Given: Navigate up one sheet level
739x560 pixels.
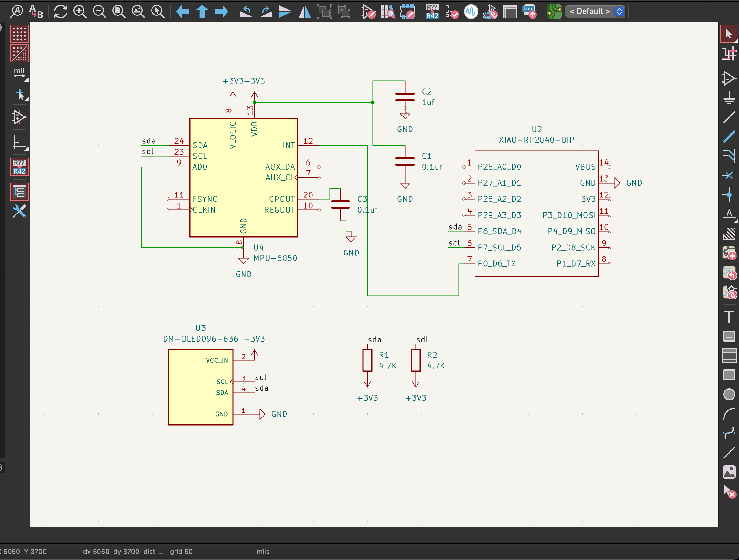Looking at the screenshot, I should 202,11.
